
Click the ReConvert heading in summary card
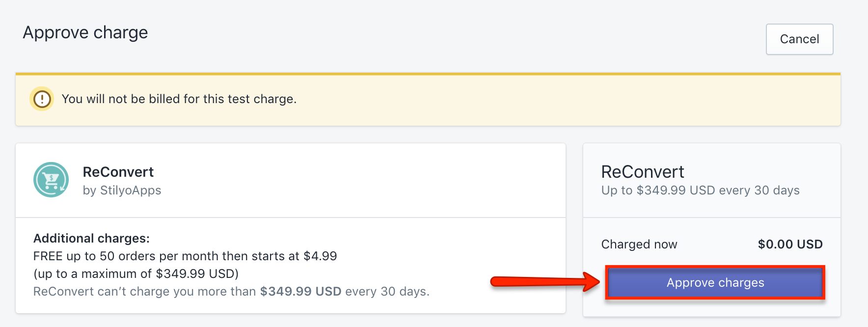point(643,172)
